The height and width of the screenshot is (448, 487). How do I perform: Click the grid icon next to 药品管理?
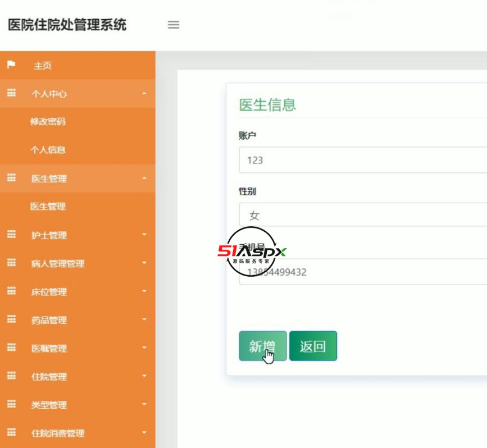pyautogui.click(x=11, y=320)
